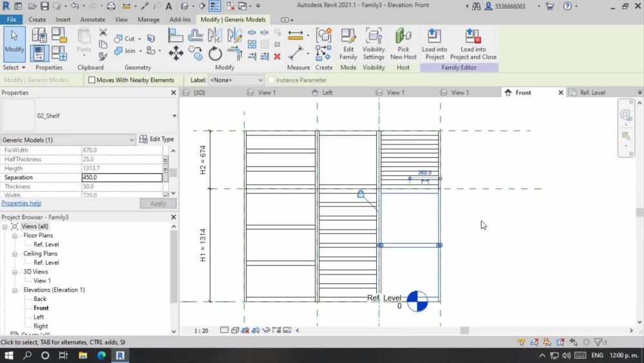The height and width of the screenshot is (363, 644).
Task: Click the horizontal scrollbar thumb in drawing view
Action: (464, 331)
